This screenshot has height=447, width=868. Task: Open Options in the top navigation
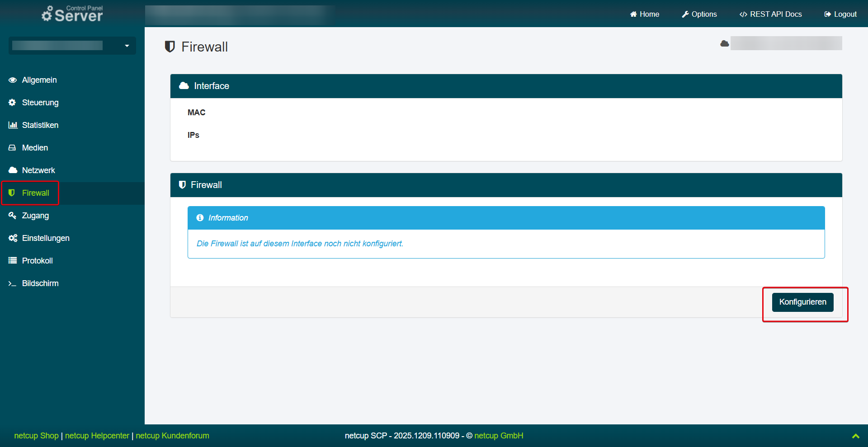click(699, 14)
